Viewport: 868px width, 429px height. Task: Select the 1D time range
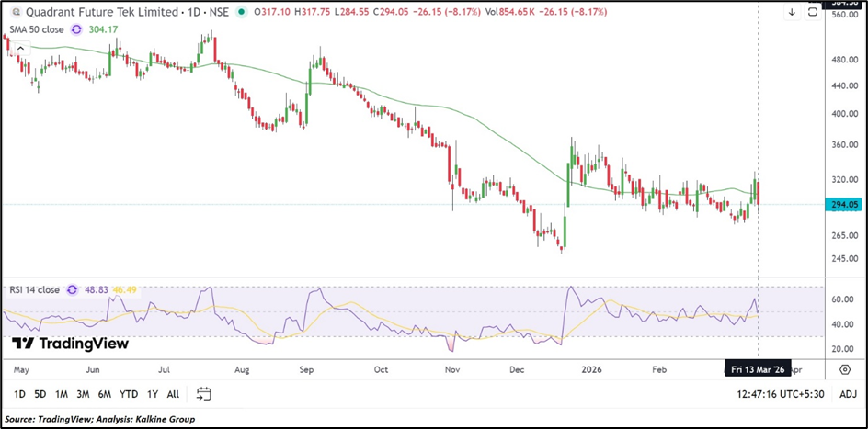tap(18, 394)
